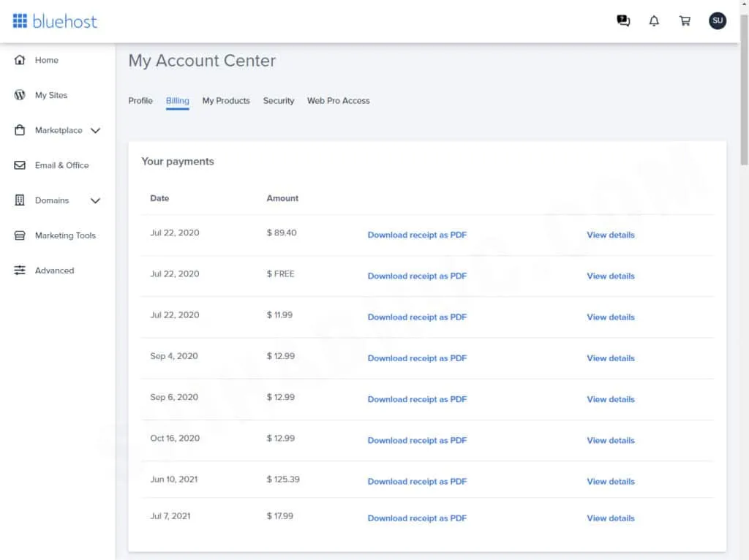Click the Advanced sliders icon
Screen dimensions: 749x560
(x=20, y=270)
